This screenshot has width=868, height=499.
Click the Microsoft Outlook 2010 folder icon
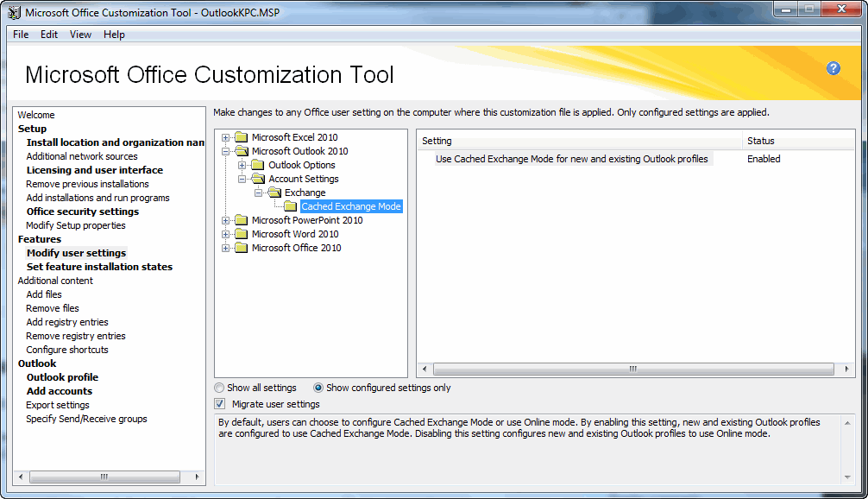[x=242, y=150]
